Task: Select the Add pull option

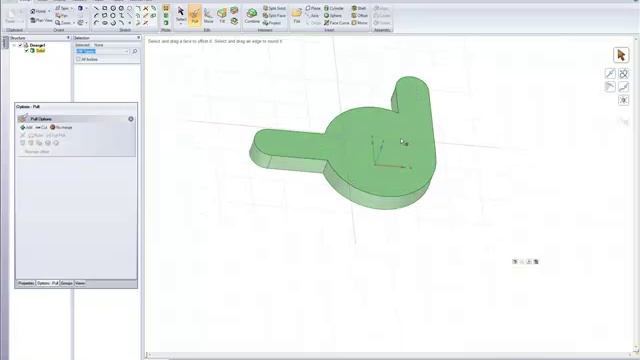Action: point(26,127)
